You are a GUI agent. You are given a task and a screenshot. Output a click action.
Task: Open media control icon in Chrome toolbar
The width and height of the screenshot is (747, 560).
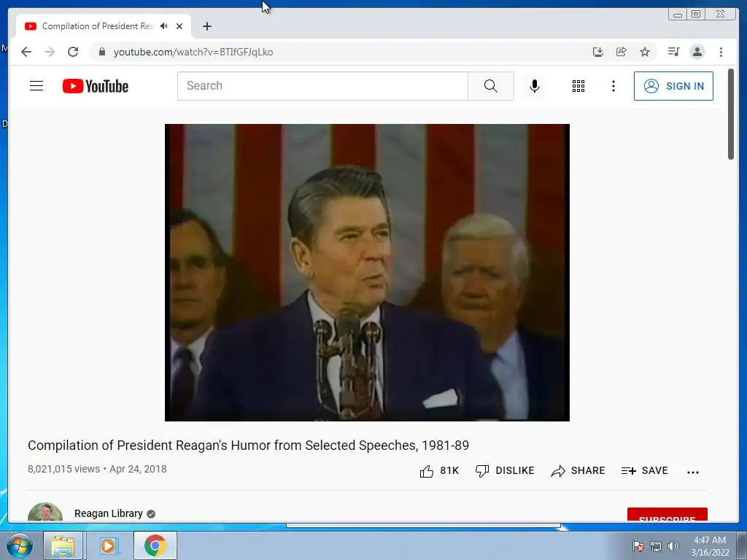(673, 52)
